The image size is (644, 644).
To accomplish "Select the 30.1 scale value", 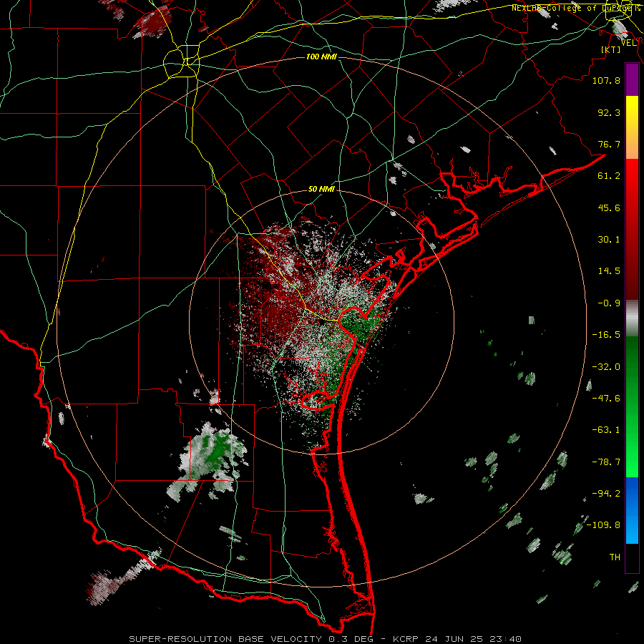I will [x=609, y=240].
